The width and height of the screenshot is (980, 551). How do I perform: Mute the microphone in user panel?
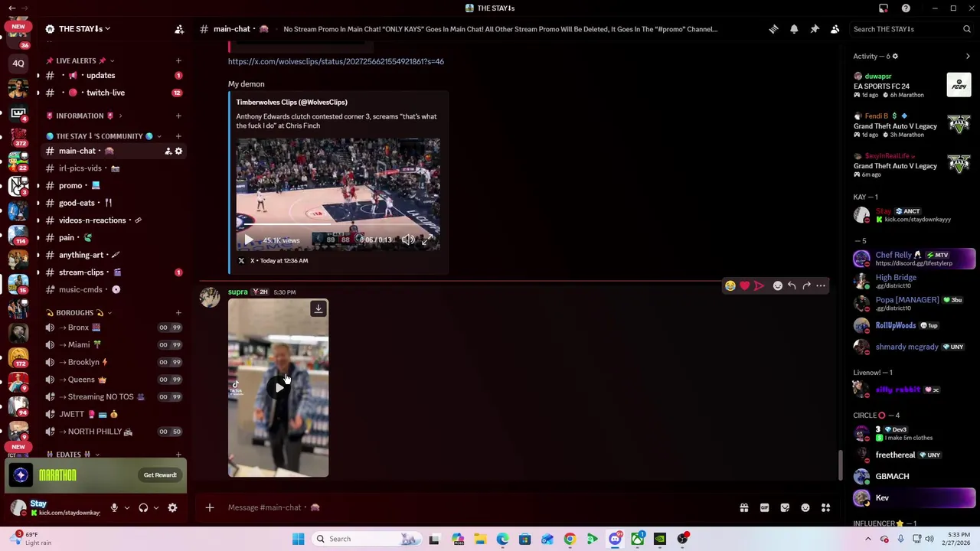point(114,508)
